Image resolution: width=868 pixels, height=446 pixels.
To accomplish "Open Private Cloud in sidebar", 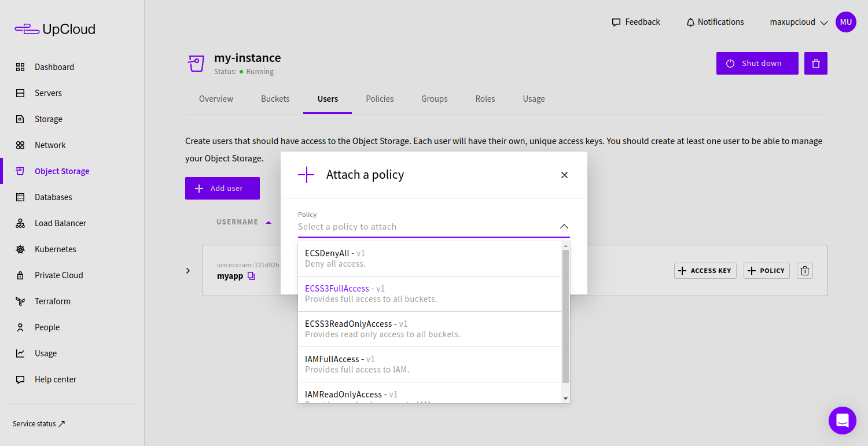I will (58, 275).
